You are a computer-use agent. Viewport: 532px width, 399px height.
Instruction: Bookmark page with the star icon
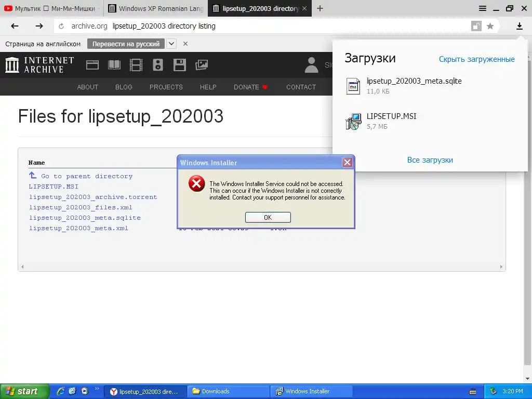[490, 26]
